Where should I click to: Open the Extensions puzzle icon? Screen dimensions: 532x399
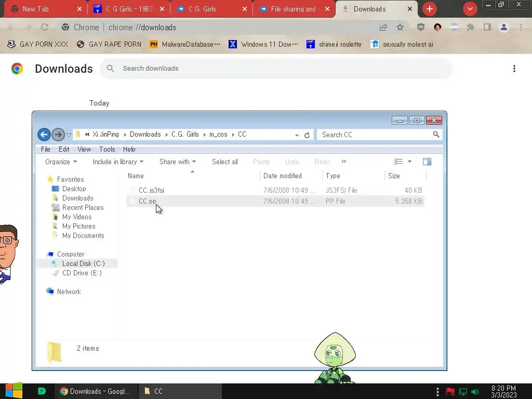tap(470, 27)
